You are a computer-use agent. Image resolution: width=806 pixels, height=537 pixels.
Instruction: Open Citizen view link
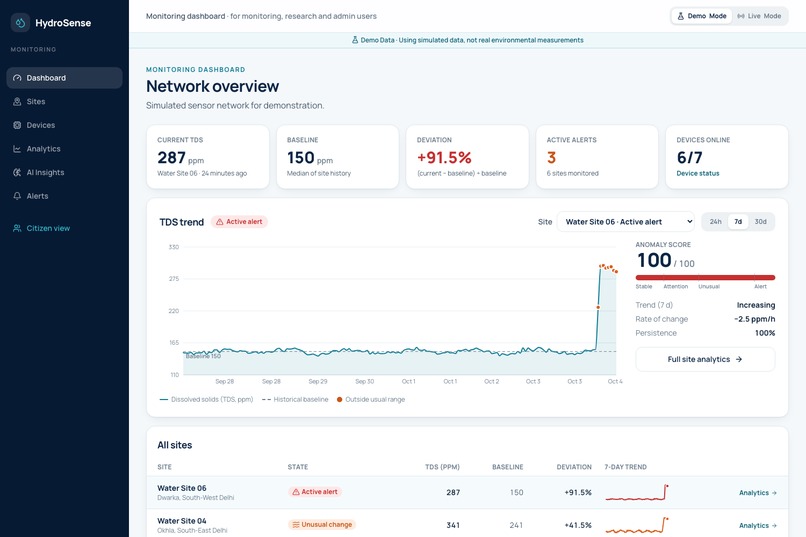coord(64,228)
